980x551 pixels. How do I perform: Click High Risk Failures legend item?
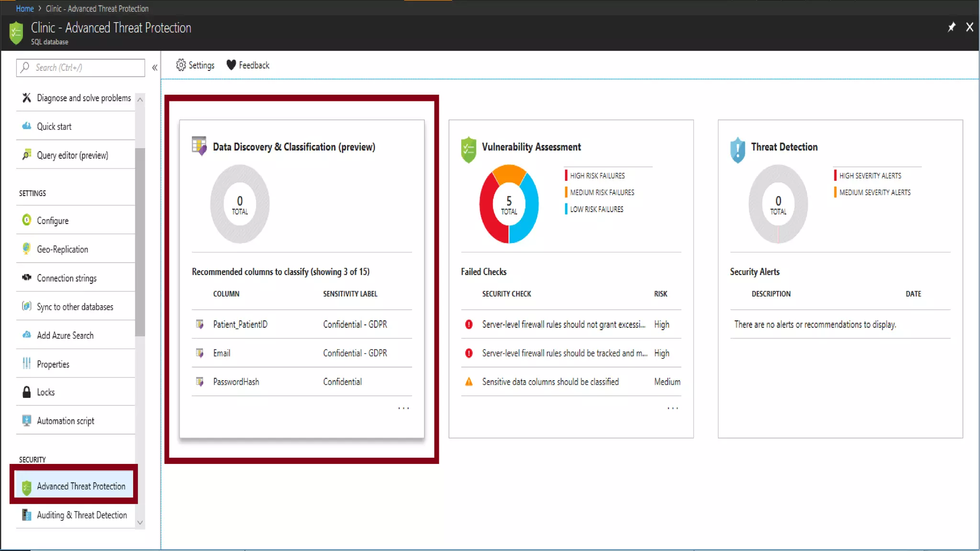pyautogui.click(x=595, y=176)
